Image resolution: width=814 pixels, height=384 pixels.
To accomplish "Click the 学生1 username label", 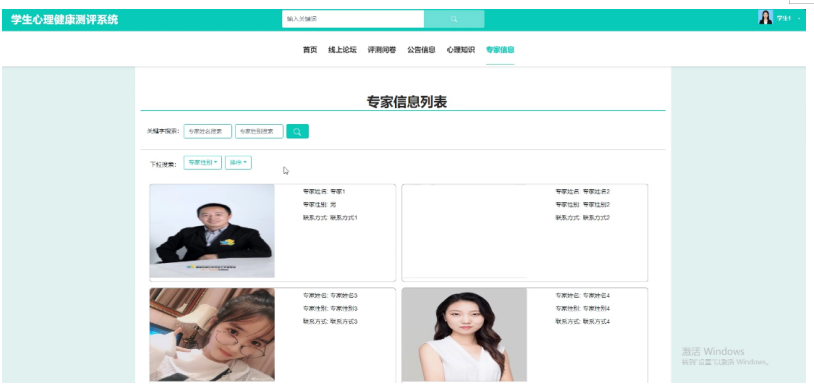I will [783, 19].
